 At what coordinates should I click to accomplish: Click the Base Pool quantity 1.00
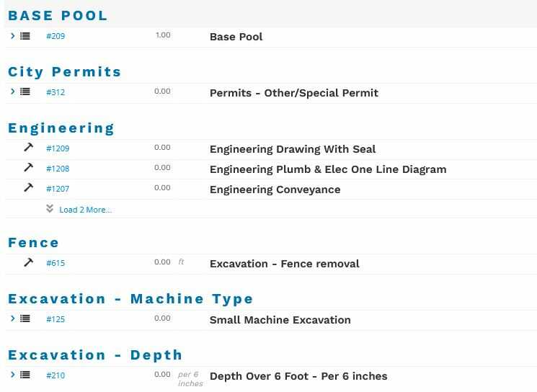pos(163,35)
